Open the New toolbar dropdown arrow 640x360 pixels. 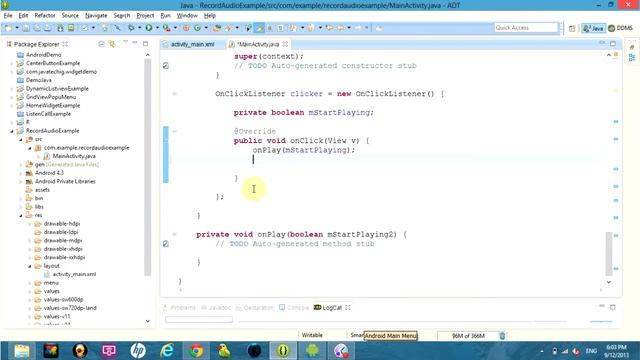17,28
